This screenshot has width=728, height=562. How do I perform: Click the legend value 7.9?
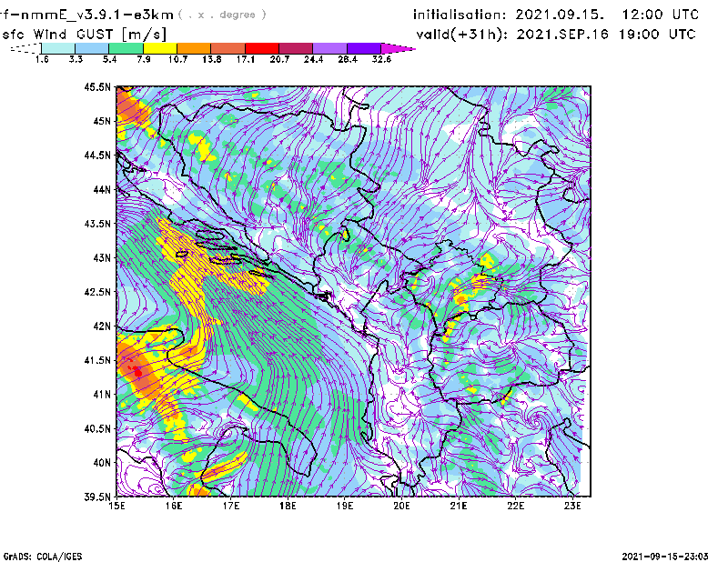pos(144,59)
